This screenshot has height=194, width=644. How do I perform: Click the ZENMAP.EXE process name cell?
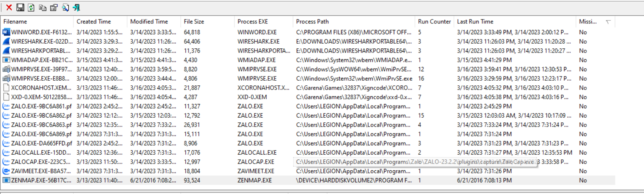[x=254, y=180]
